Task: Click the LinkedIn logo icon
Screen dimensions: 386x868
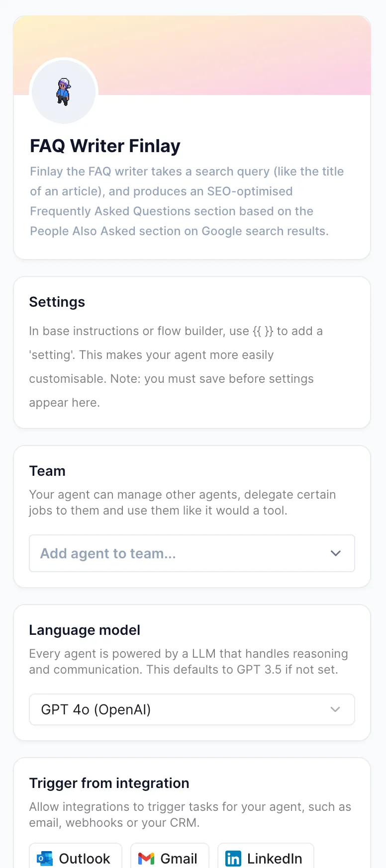Action: (233, 858)
